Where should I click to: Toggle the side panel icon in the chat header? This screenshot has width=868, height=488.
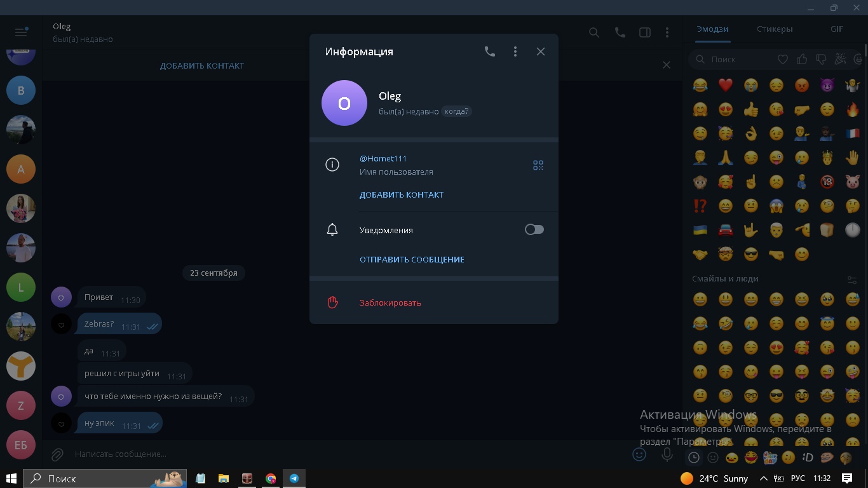645,32
